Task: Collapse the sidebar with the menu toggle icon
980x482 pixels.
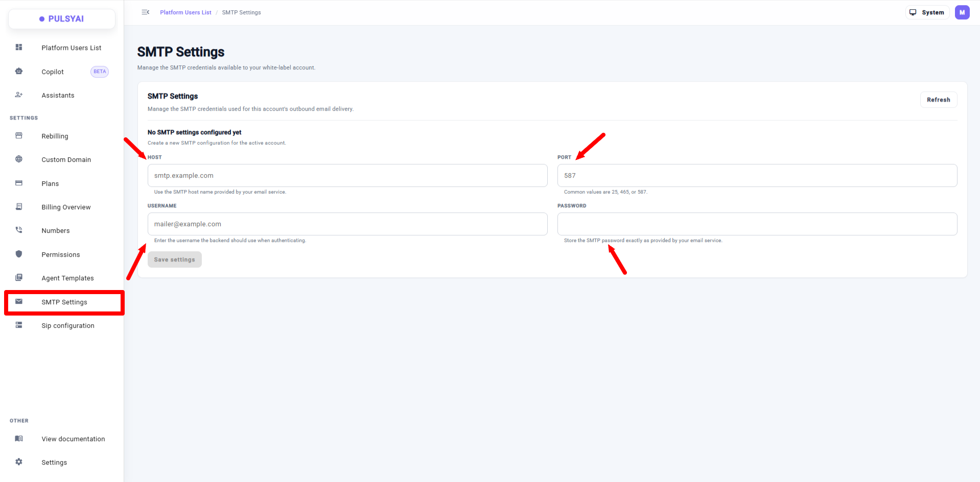Action: coord(146,12)
